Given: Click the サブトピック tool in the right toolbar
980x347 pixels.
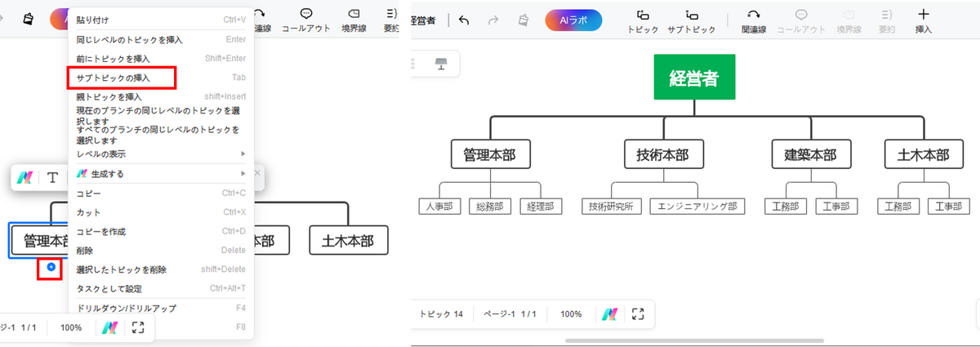Looking at the screenshot, I should click(692, 21).
